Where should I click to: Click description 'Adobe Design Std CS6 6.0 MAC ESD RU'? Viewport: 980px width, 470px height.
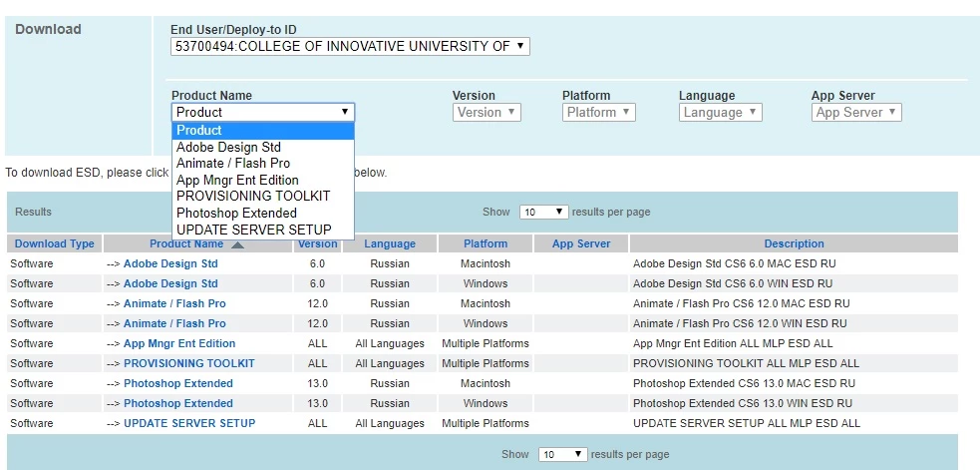(734, 263)
